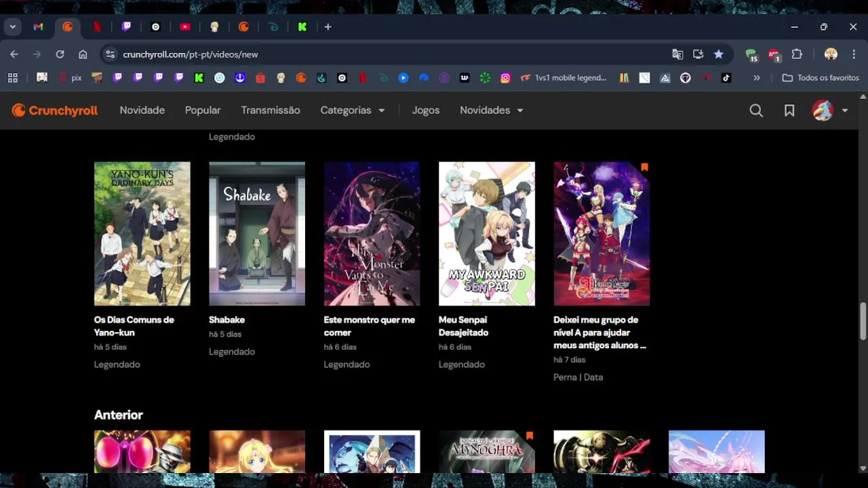Open the Shabake poster thumbnail
This screenshot has height=488, width=868.
click(x=257, y=234)
